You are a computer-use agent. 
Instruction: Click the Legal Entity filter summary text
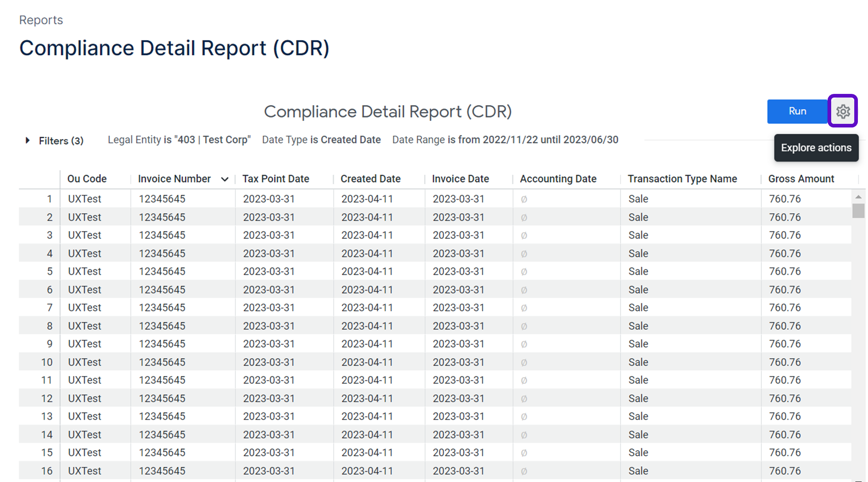point(179,140)
